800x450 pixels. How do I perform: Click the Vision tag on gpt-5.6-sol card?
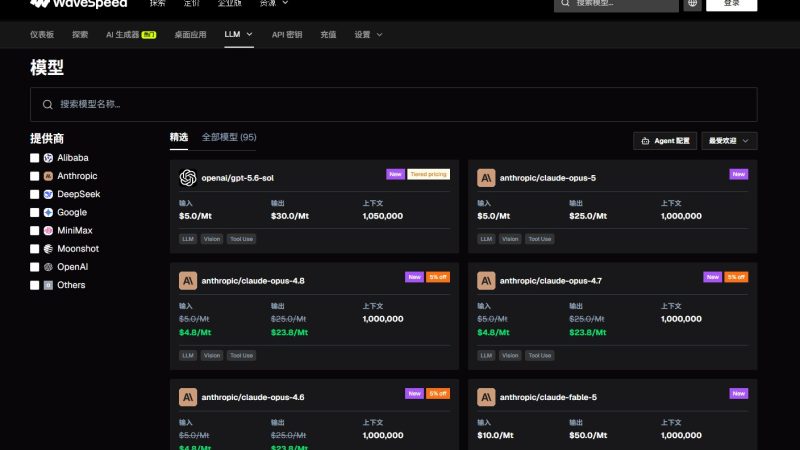[212, 239]
